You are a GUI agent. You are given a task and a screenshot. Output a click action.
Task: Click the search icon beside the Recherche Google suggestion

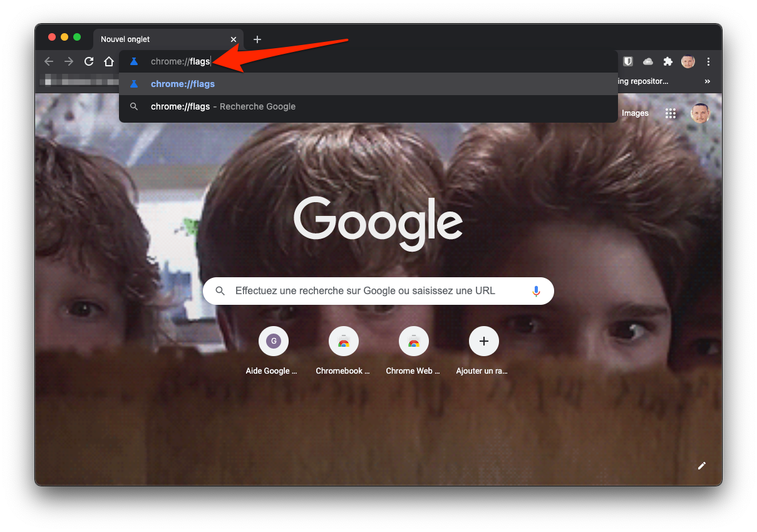(x=133, y=106)
